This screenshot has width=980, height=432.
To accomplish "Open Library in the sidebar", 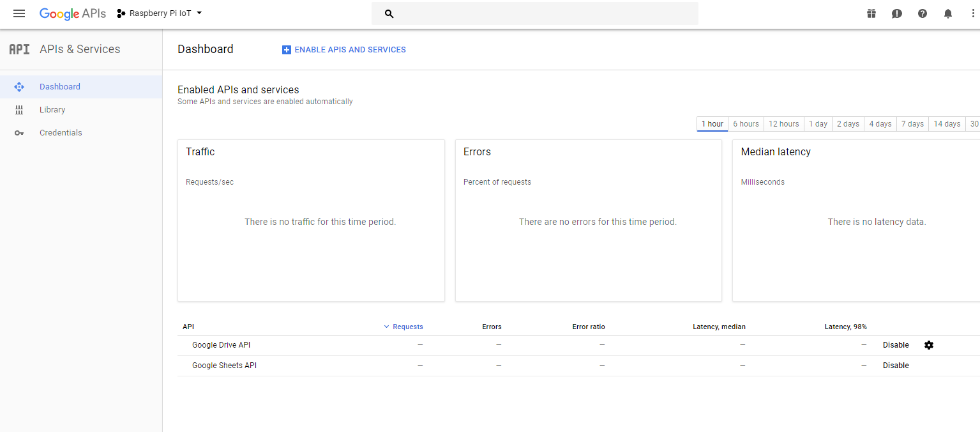I will pos(81,110).
